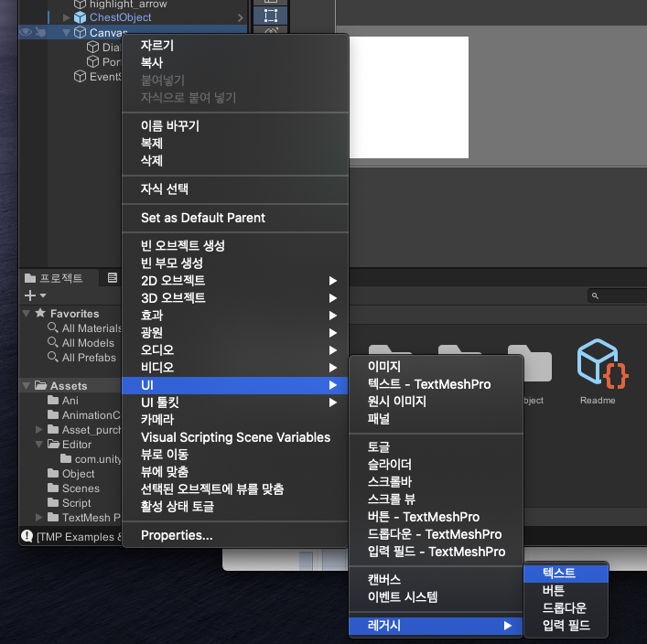The height and width of the screenshot is (644, 647).
Task: Select 원시 이미지 in UI submenu
Action: (437, 402)
